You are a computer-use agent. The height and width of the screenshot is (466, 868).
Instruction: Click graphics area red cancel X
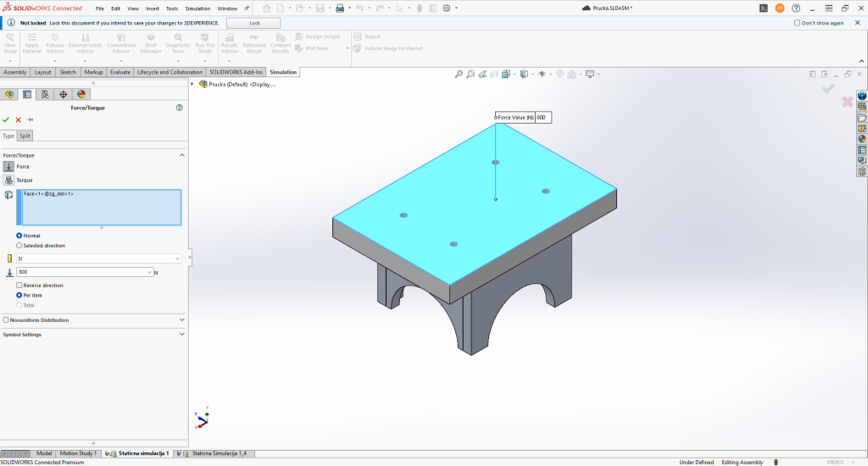coord(847,102)
